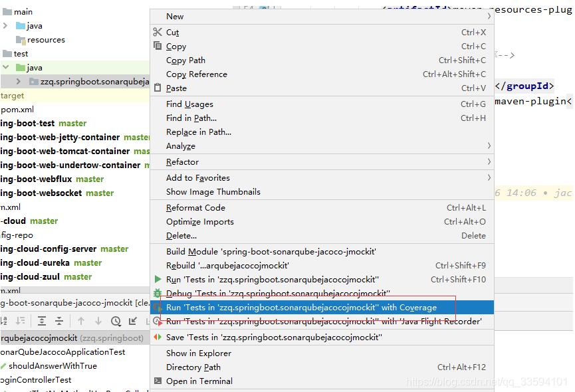The height and width of the screenshot is (392, 575).
Task: Click the sort by duration icon
Action: point(19,321)
